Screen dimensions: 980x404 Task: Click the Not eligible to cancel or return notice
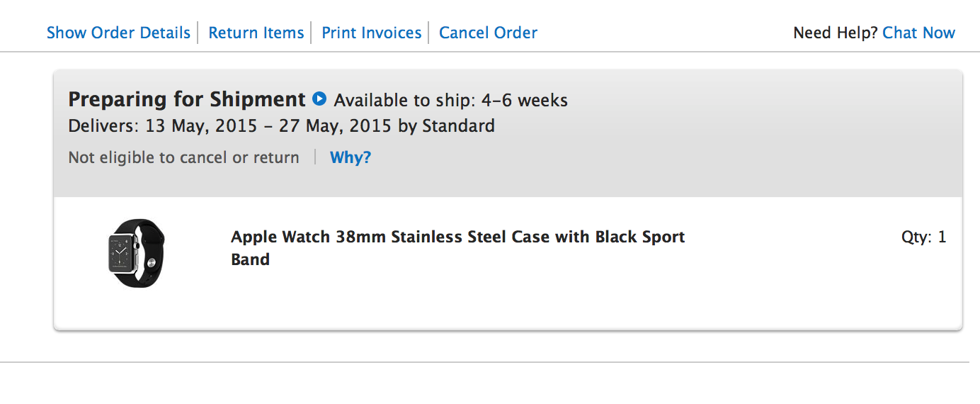click(183, 157)
